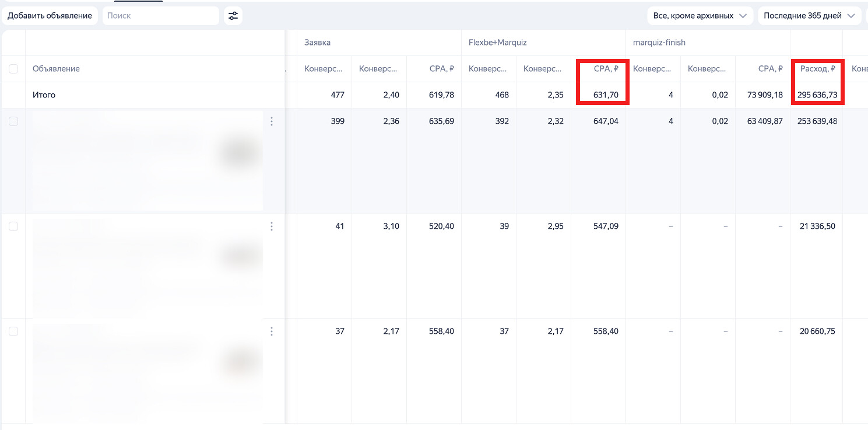Select CPA cell 520,40

[x=441, y=226]
